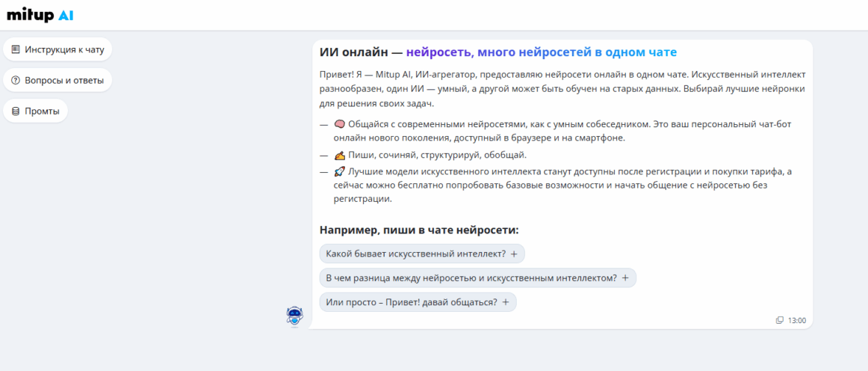868x371 pixels.
Task: Click the mitup AI logo
Action: [x=40, y=15]
